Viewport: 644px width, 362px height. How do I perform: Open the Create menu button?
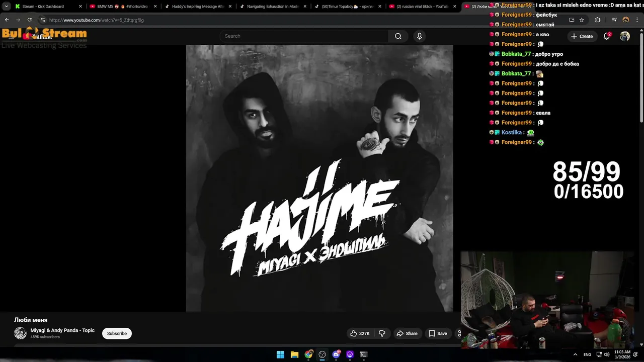point(582,36)
